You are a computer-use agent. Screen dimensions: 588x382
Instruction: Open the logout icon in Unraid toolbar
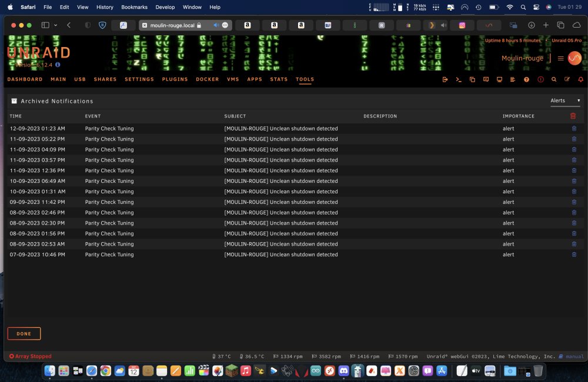coord(445,79)
